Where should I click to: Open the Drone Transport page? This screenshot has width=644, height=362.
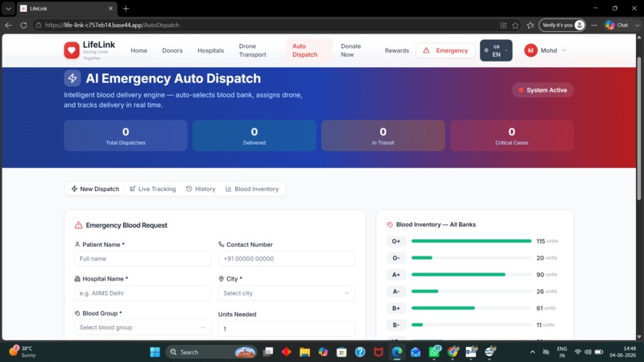[252, 50]
